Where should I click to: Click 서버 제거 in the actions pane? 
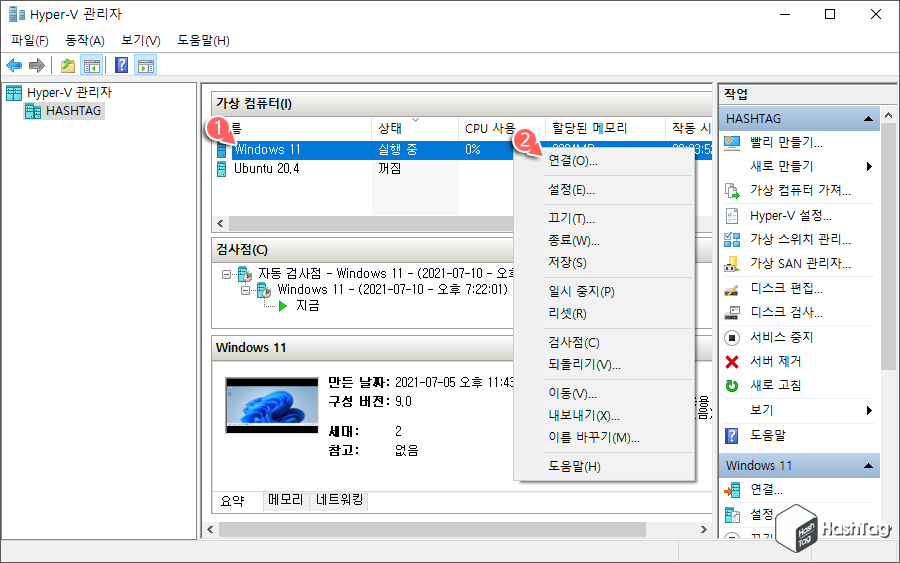tap(775, 362)
